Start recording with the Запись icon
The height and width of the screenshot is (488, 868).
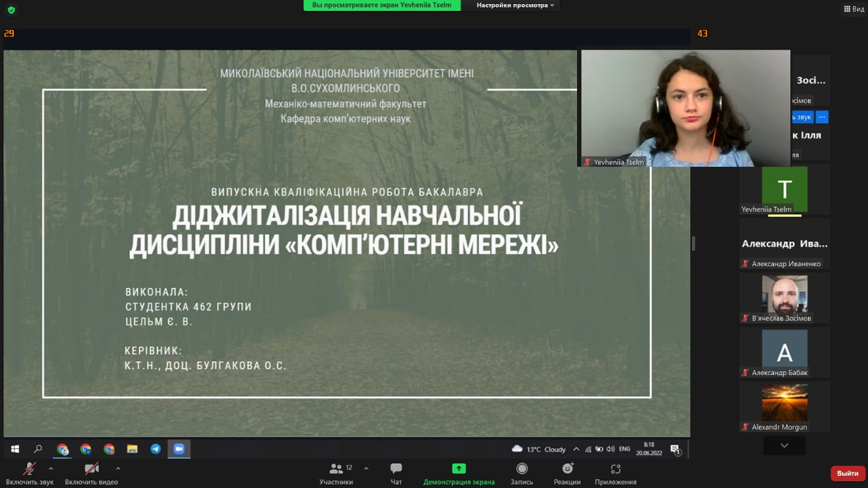point(521,469)
